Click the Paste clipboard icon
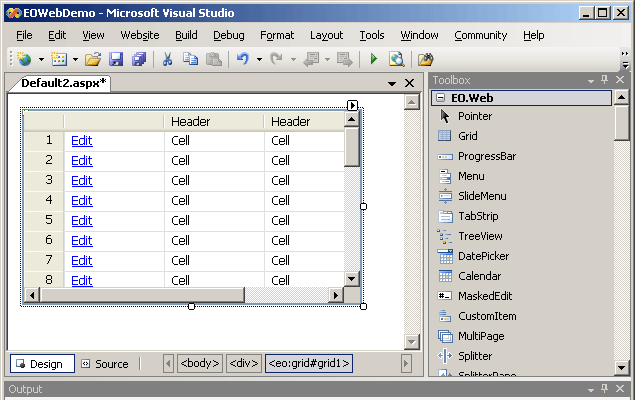635x400 pixels. (x=214, y=60)
